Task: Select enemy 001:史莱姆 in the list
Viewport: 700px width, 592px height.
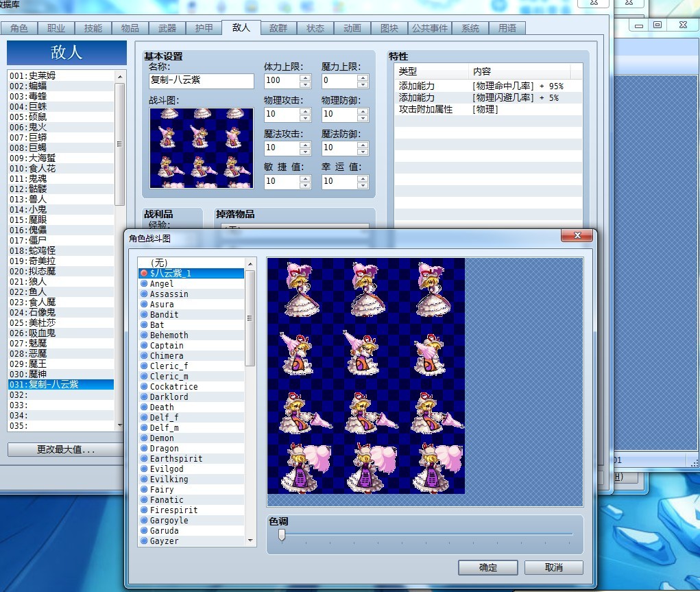Action: tap(61, 76)
